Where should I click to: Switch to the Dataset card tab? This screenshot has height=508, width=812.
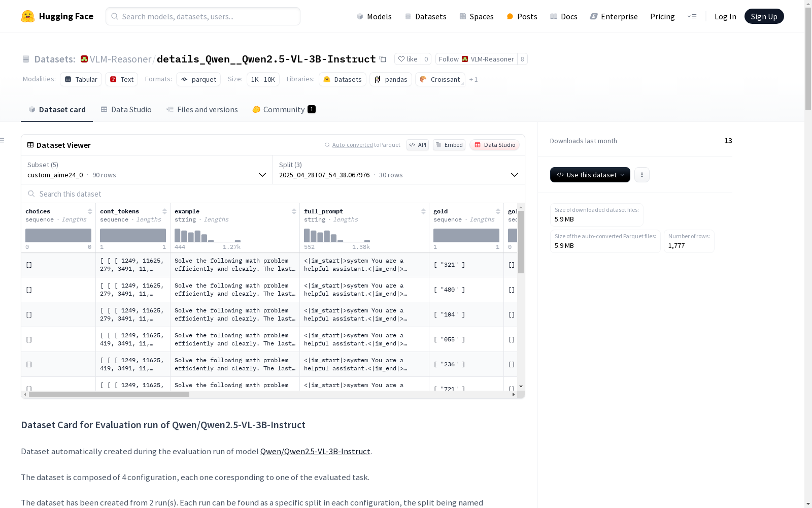pyautogui.click(x=57, y=110)
